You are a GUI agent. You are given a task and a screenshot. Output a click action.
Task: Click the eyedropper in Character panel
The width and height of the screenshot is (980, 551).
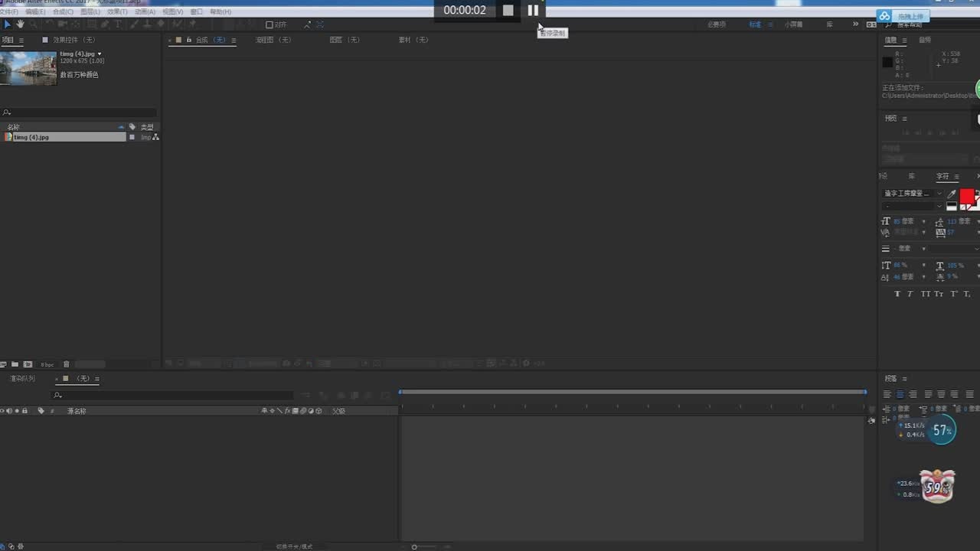click(x=952, y=194)
